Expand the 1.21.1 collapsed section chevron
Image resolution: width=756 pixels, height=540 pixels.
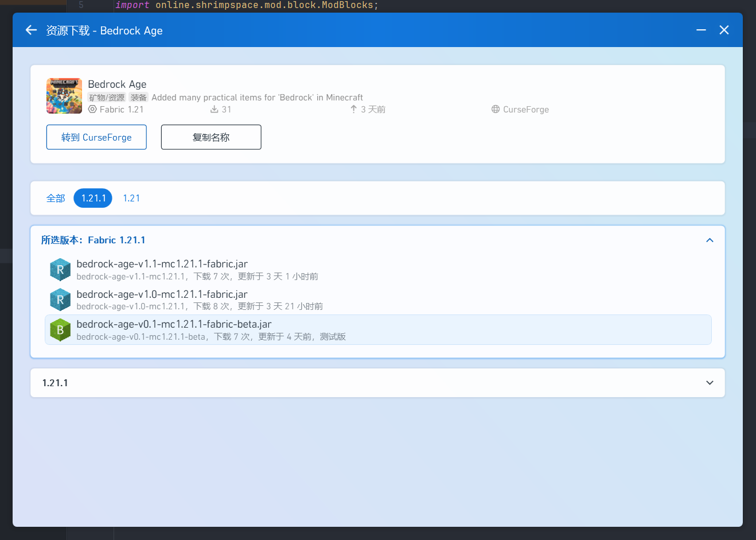click(710, 383)
